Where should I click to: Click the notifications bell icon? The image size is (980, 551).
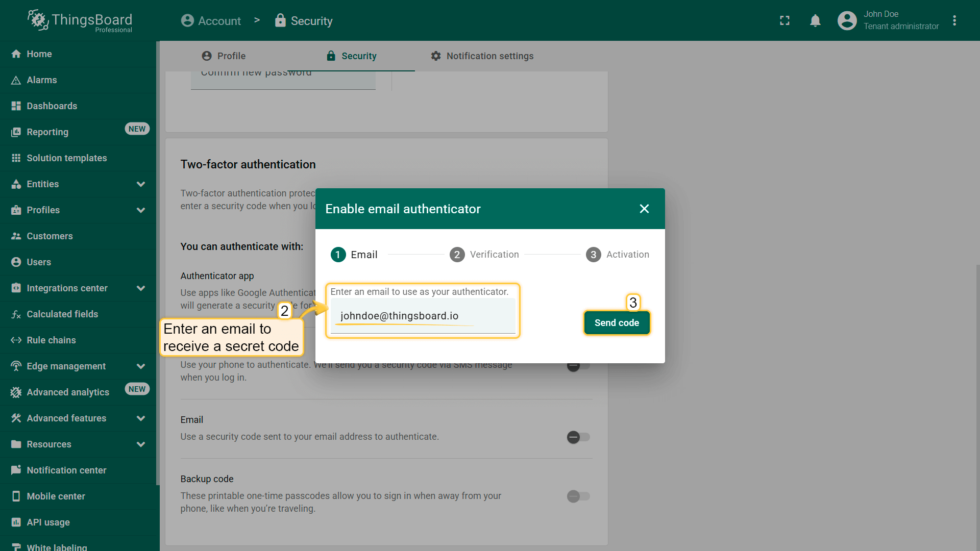(x=815, y=20)
